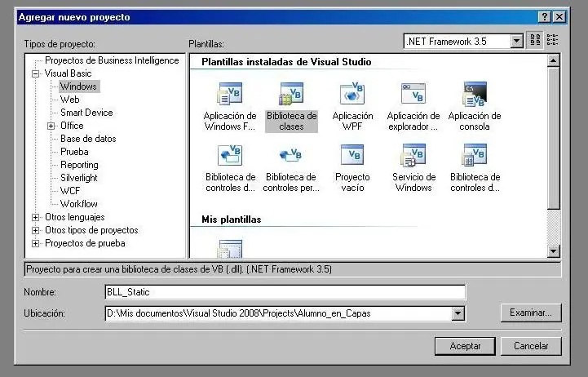Click the Proyecto vacío label text

tap(352, 182)
